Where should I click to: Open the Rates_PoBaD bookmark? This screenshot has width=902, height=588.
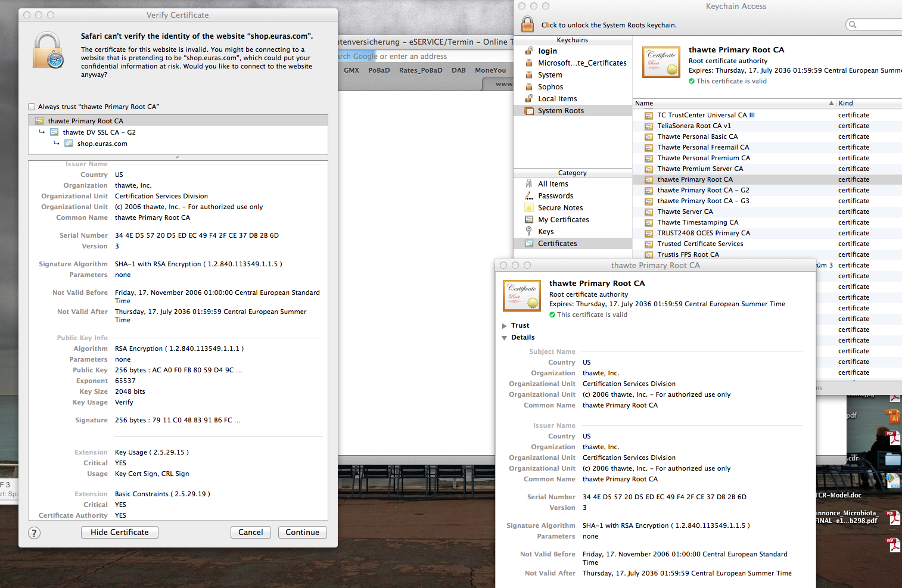(x=421, y=70)
